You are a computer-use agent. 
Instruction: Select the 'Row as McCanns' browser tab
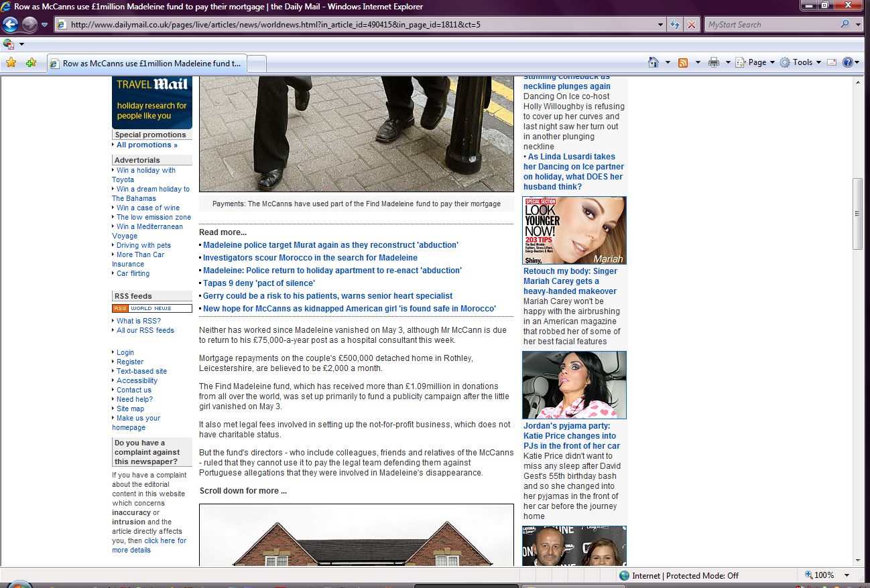tap(147, 64)
